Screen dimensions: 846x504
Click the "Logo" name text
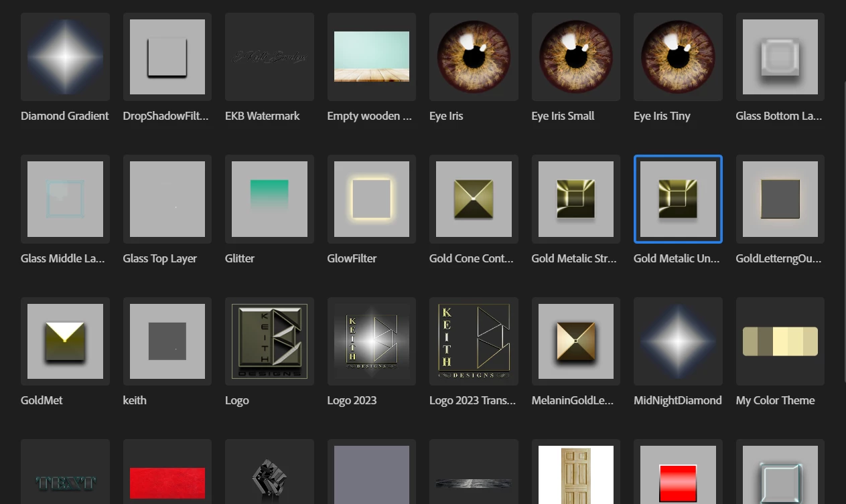tap(237, 401)
